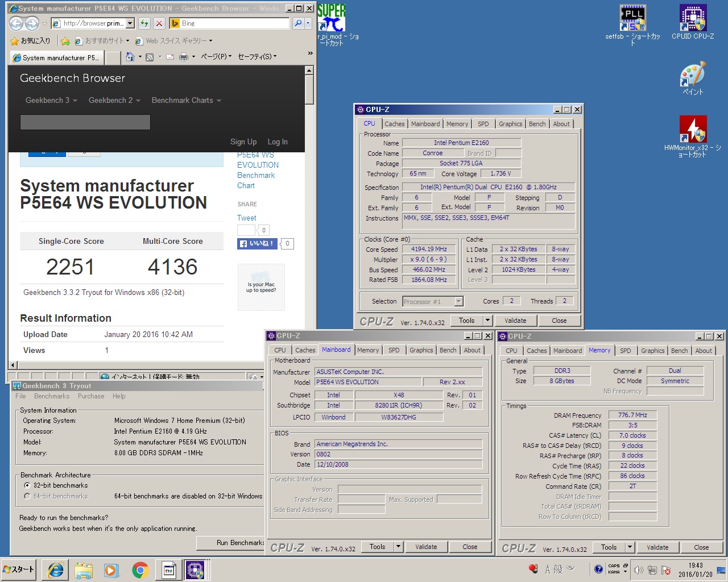
Task: Switch to the Graphics tab in the Memory window
Action: pos(652,351)
